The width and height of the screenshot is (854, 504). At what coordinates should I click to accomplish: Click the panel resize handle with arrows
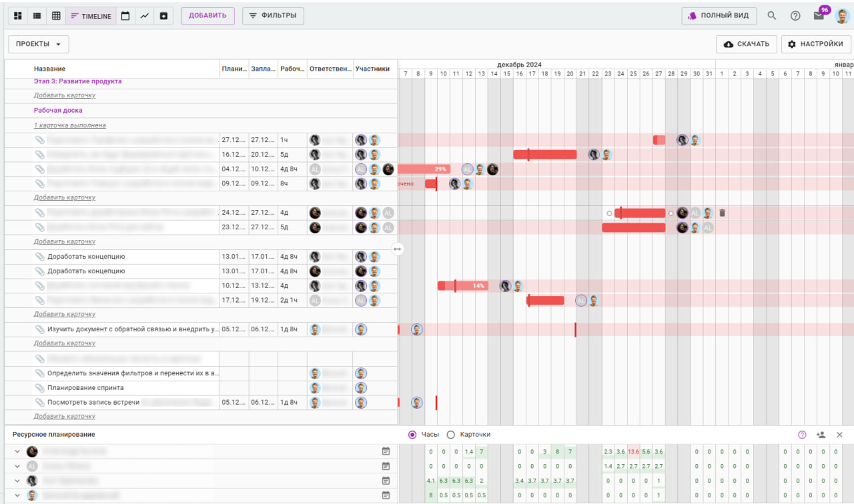398,249
